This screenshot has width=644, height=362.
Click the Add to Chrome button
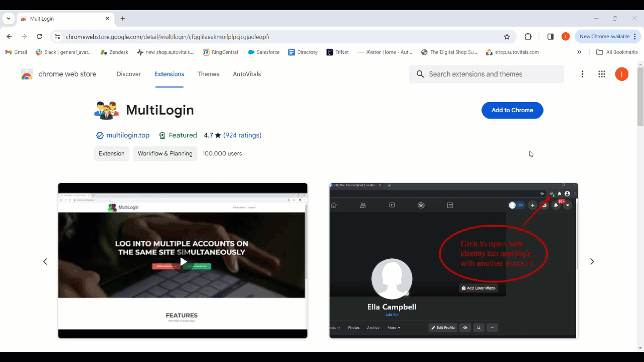pos(512,110)
